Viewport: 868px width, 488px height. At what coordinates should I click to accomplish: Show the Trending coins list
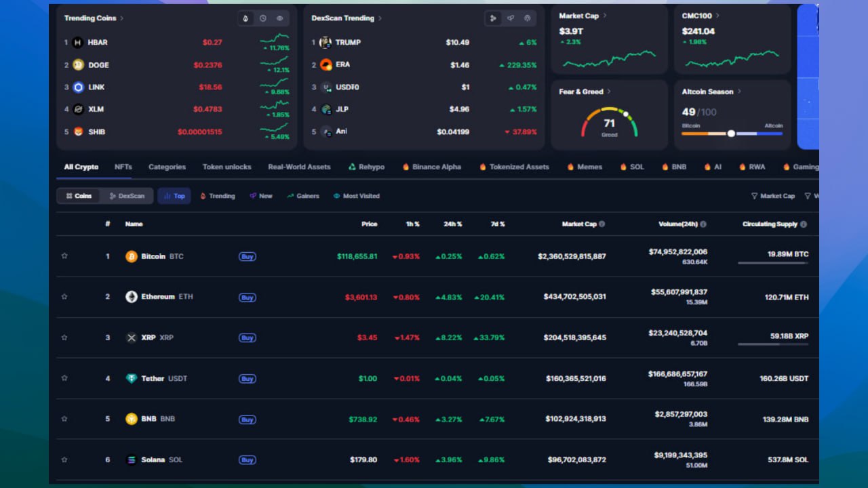point(217,196)
